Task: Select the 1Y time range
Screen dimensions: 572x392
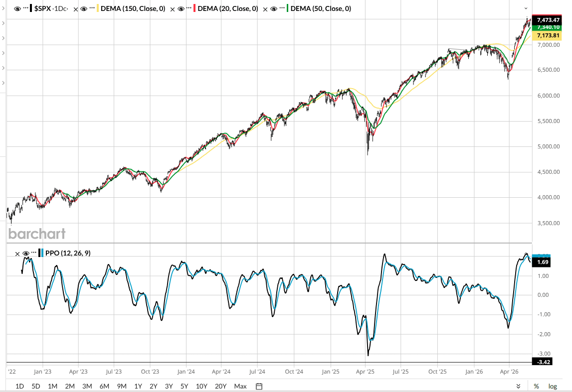Action: point(138,386)
